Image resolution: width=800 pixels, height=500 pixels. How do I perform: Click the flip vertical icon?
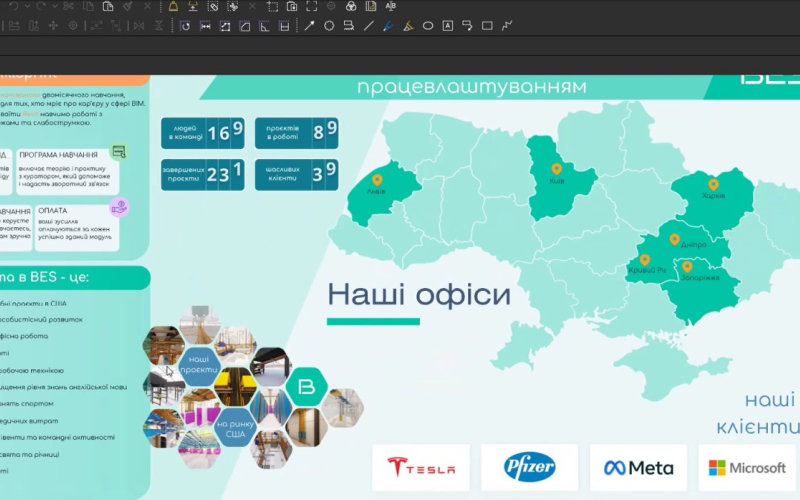[x=159, y=26]
